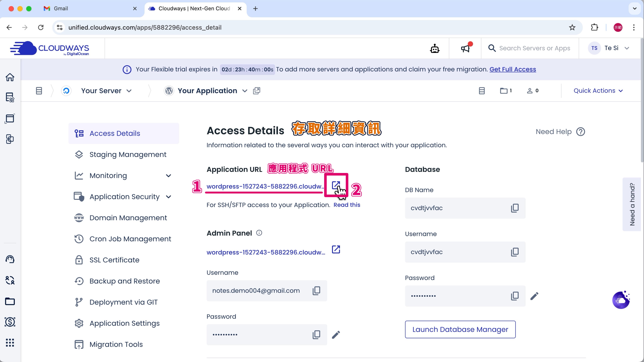The image size is (644, 362).
Task: Click the Launch Database Manager button
Action: coord(460,329)
